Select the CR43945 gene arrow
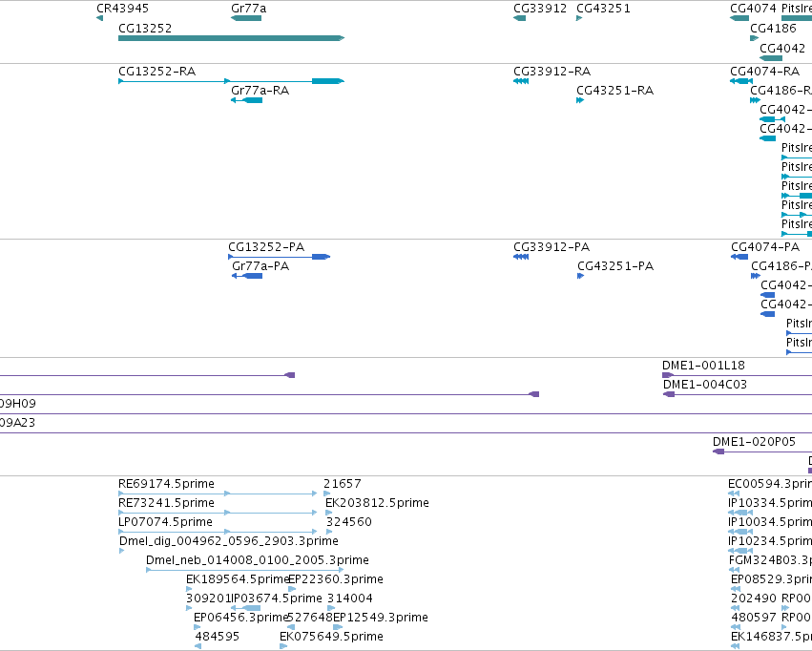This screenshot has width=812, height=651. (99, 18)
